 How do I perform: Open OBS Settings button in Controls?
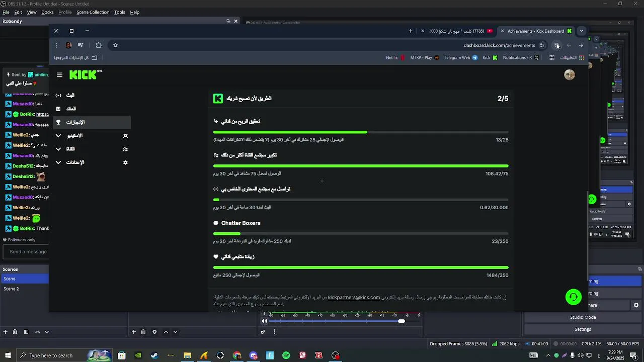[583, 329]
